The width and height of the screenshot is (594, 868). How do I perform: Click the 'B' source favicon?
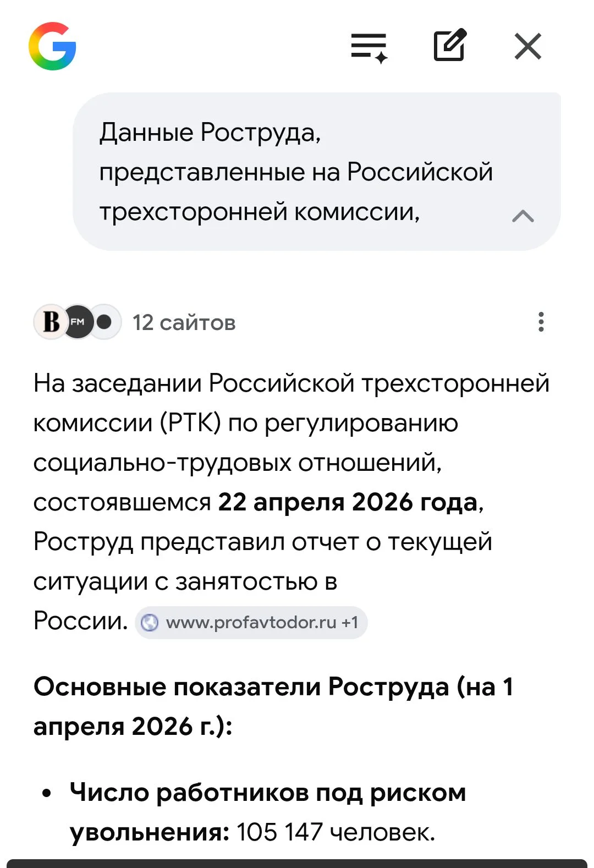tap(51, 322)
